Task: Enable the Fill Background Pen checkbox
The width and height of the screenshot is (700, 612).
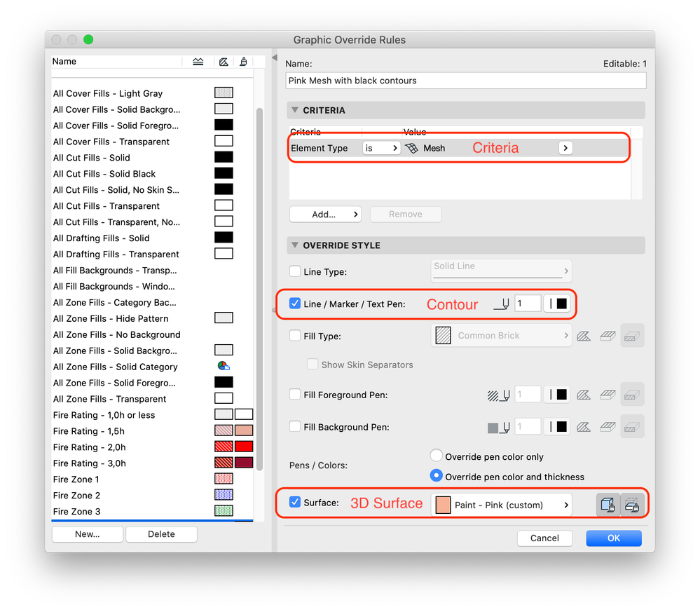Action: [294, 426]
